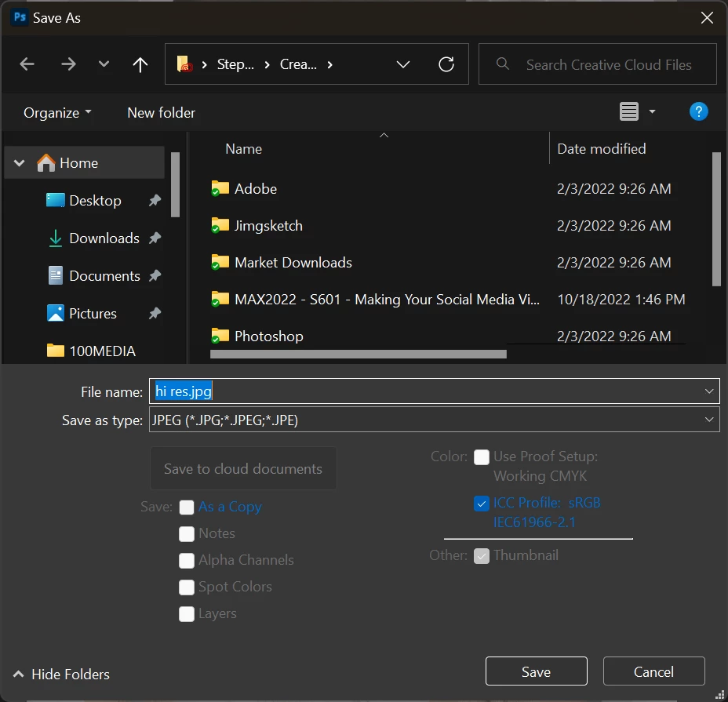The height and width of the screenshot is (702, 728).
Task: Enable Use Proof Setup checkbox
Action: (482, 457)
